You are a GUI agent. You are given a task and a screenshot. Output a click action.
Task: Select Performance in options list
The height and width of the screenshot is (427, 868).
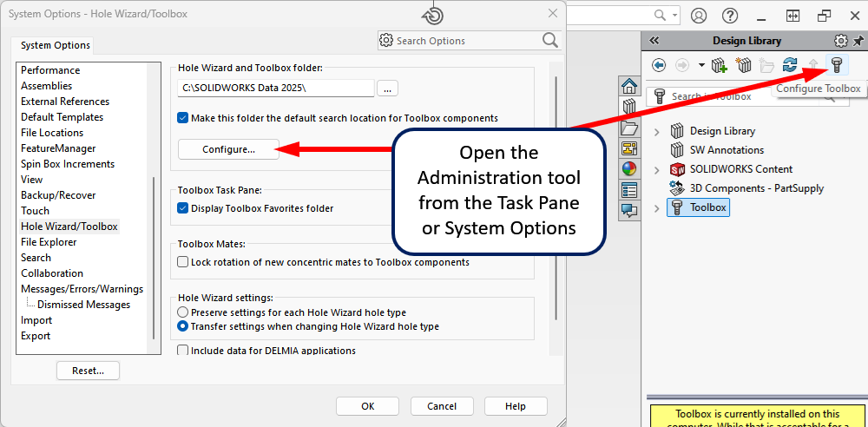click(50, 70)
